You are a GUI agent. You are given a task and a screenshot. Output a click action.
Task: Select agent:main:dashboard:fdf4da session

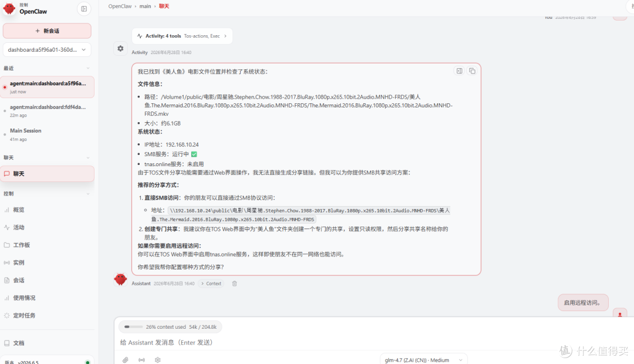tap(48, 111)
